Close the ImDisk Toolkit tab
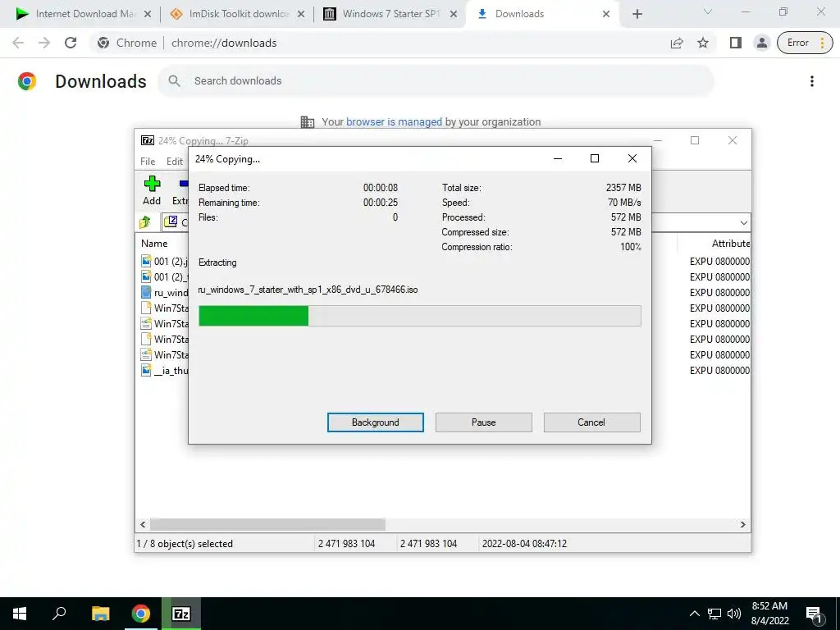Image resolution: width=840 pixels, height=630 pixels. (301, 14)
